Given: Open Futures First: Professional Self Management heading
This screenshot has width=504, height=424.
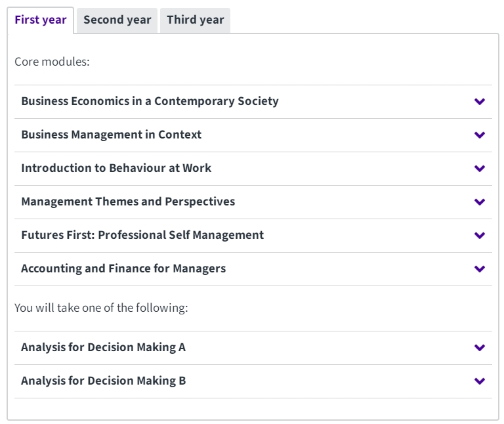Looking at the screenshot, I should click(142, 235).
